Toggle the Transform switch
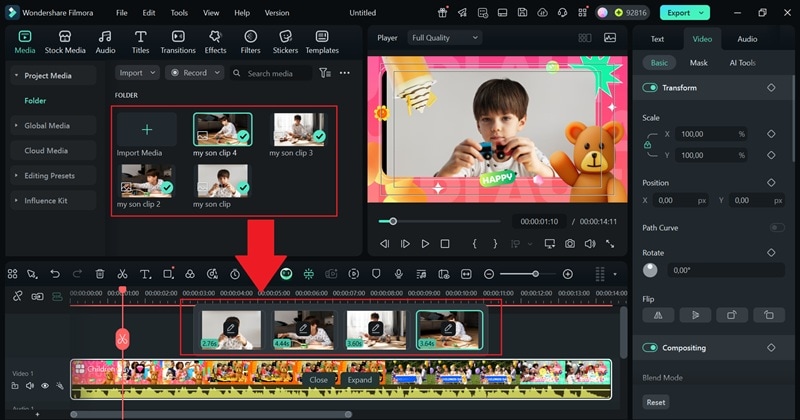 650,88
